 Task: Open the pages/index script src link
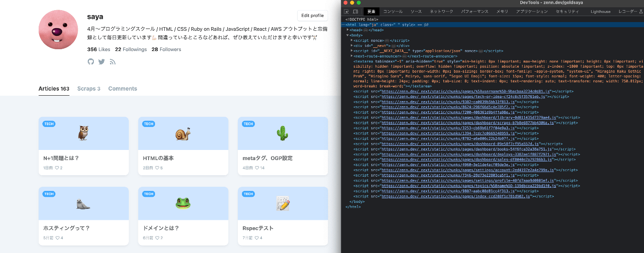pyautogui.click(x=456, y=196)
